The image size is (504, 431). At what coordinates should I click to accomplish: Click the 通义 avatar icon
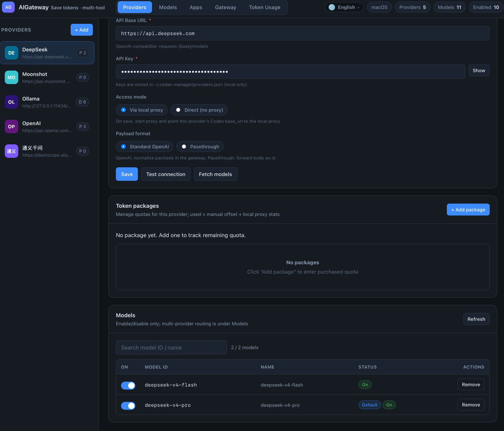tap(12, 151)
